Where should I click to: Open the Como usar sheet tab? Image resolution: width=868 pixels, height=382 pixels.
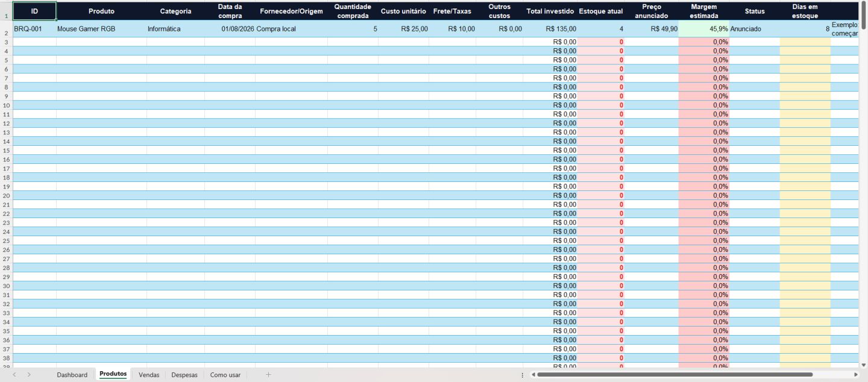[225, 375]
